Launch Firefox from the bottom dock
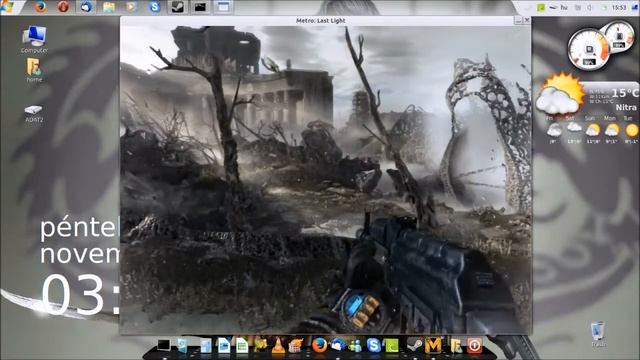The image size is (640, 360). 320,345
